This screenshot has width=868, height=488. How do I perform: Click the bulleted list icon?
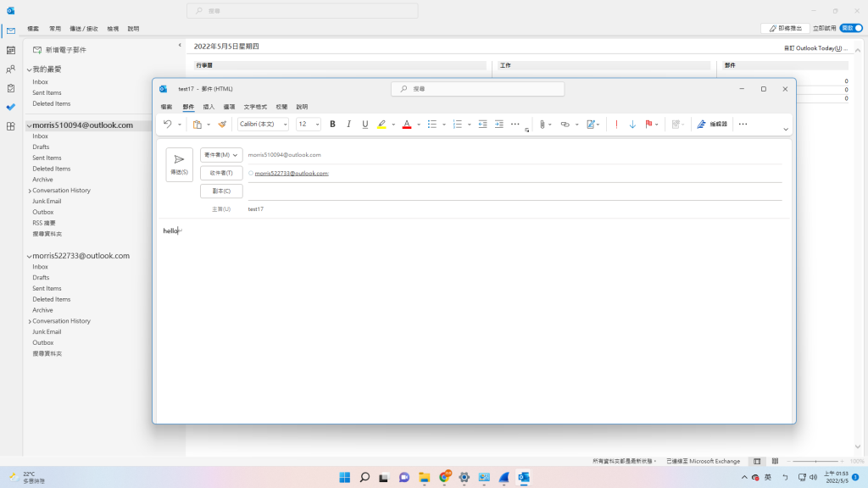coord(432,125)
